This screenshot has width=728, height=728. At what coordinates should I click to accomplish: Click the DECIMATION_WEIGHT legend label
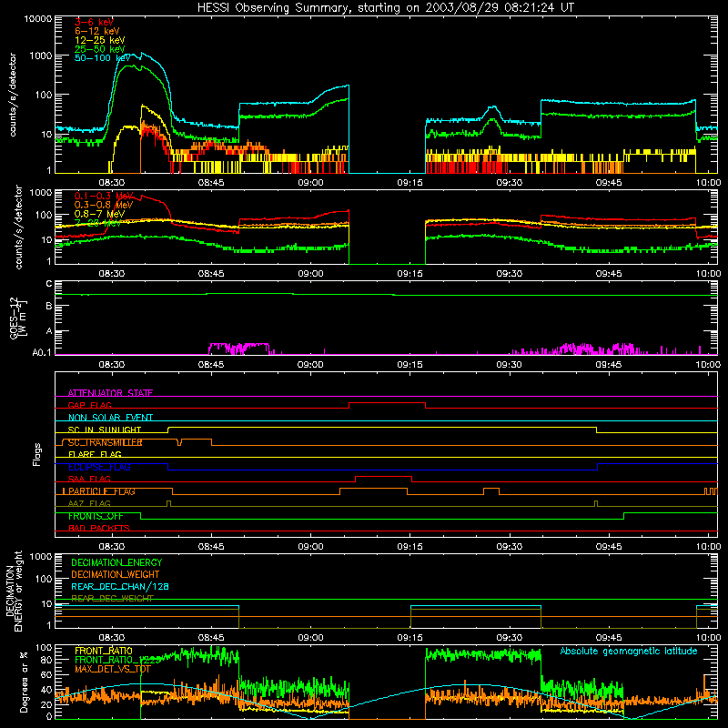(x=116, y=574)
